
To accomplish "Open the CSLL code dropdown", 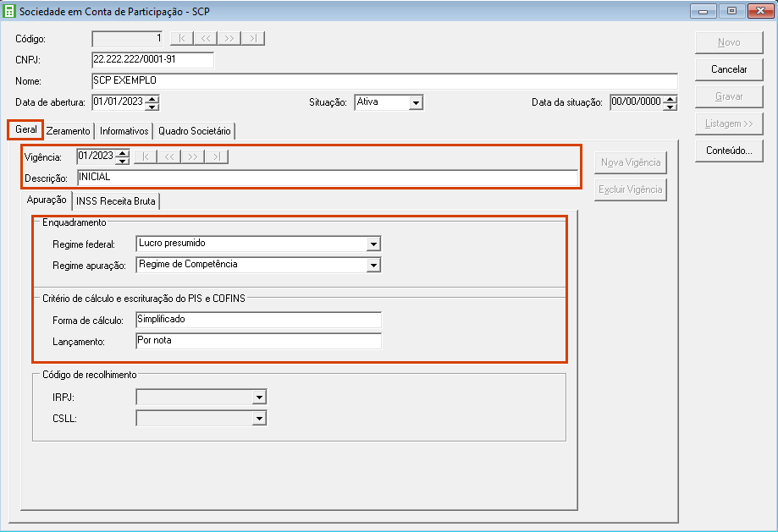I will click(x=258, y=418).
